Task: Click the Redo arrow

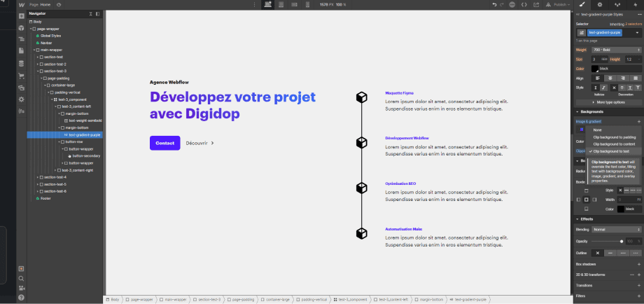Action: pos(501,4)
